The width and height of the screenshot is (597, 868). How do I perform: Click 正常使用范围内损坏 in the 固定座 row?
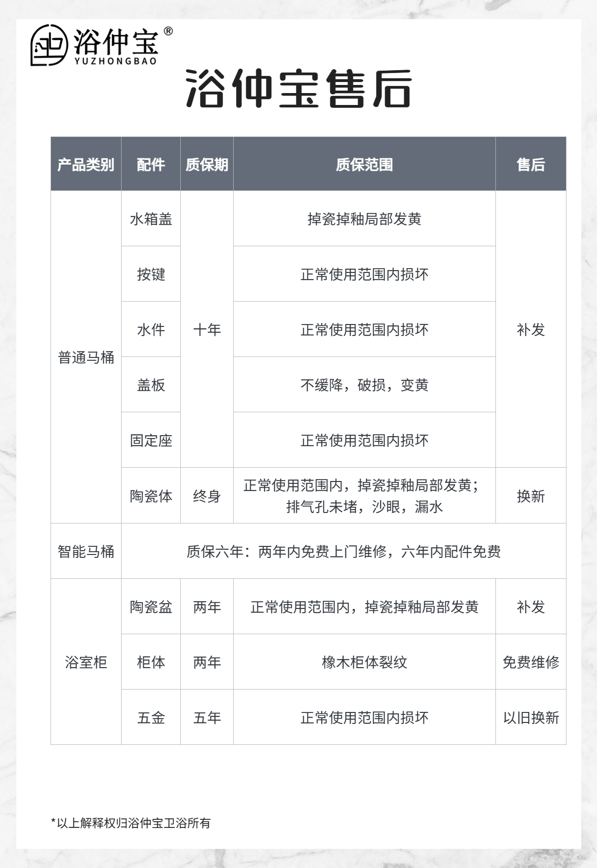(364, 440)
